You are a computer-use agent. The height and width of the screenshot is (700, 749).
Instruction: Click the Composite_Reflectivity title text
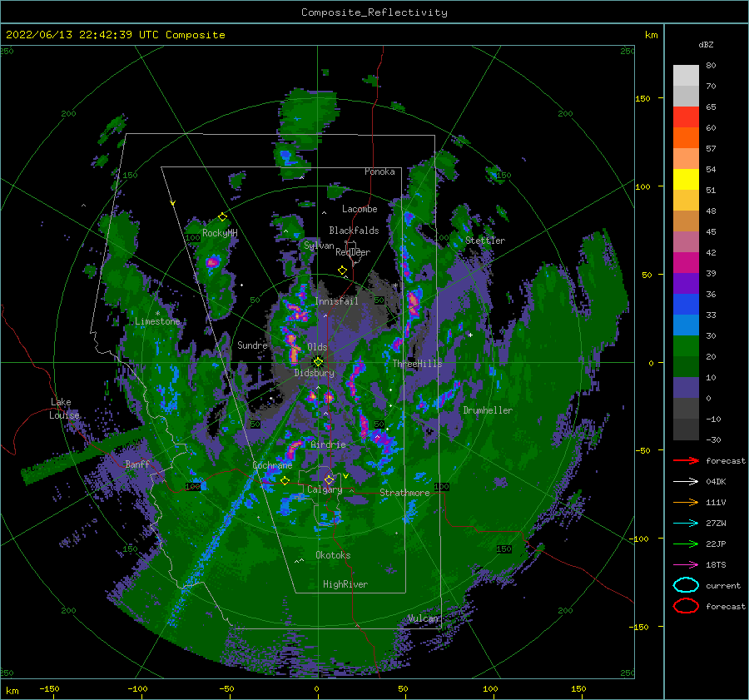coord(374,12)
